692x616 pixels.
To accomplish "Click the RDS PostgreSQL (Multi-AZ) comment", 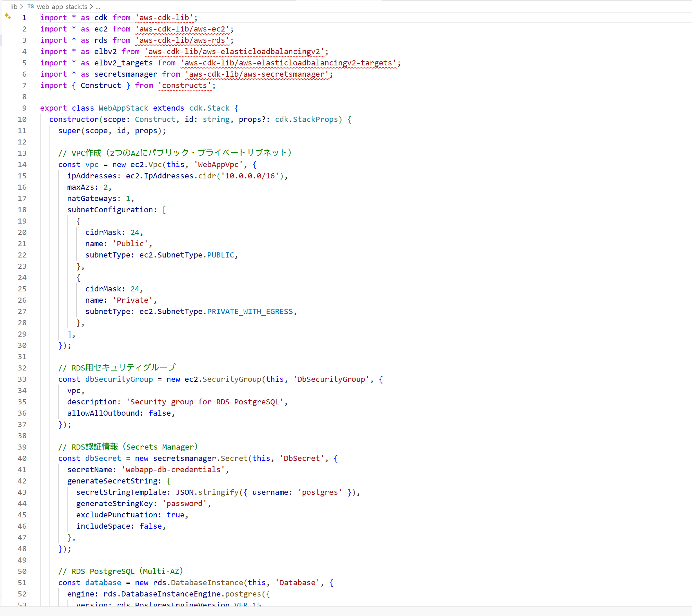I will 120,571.
